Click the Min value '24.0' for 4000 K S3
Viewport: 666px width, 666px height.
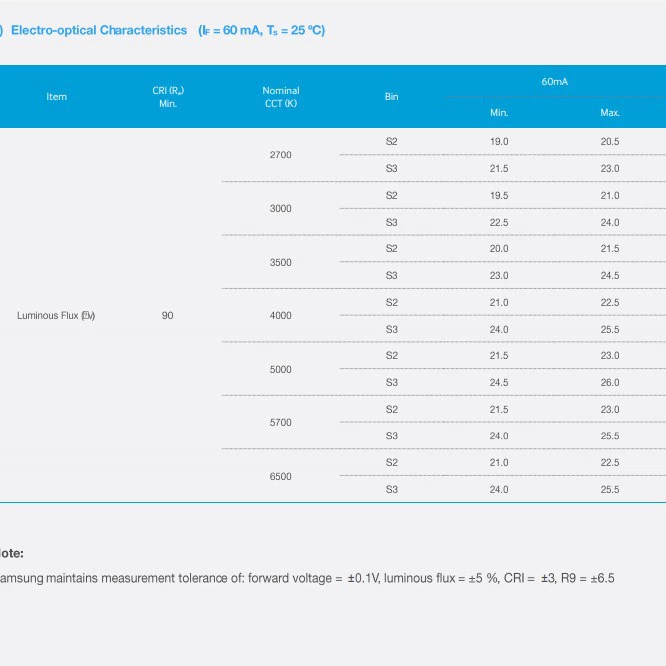(x=499, y=330)
